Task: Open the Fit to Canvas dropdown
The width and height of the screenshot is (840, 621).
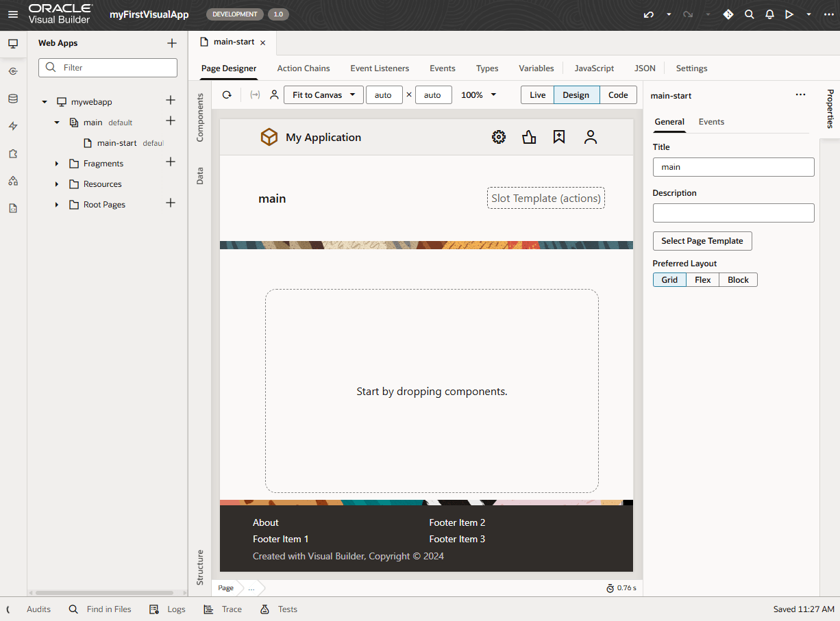Action: point(323,94)
